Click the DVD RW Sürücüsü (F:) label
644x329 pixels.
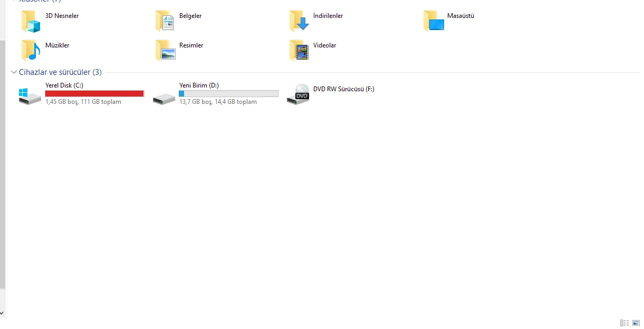(344, 89)
